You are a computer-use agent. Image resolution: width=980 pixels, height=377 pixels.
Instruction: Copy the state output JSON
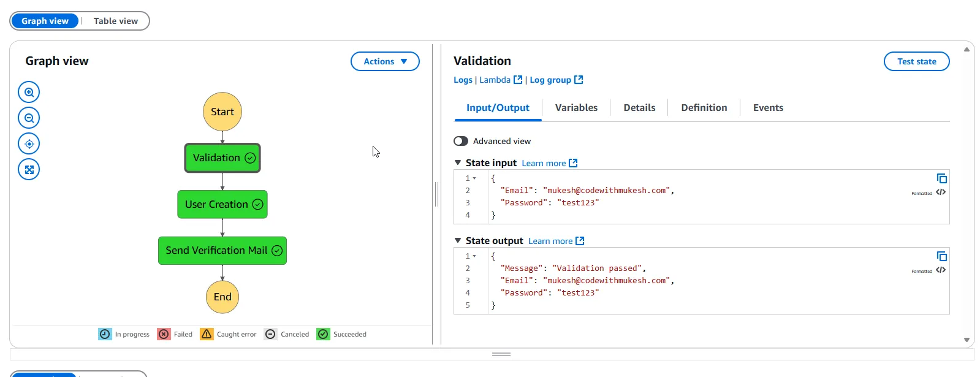pos(941,256)
